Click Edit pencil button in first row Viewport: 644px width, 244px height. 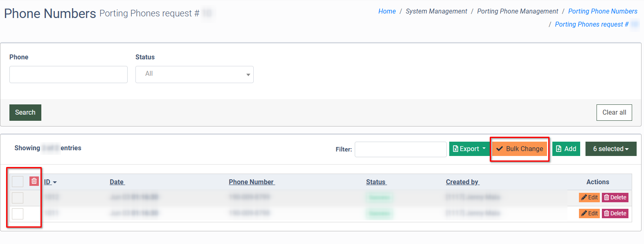[x=589, y=197]
